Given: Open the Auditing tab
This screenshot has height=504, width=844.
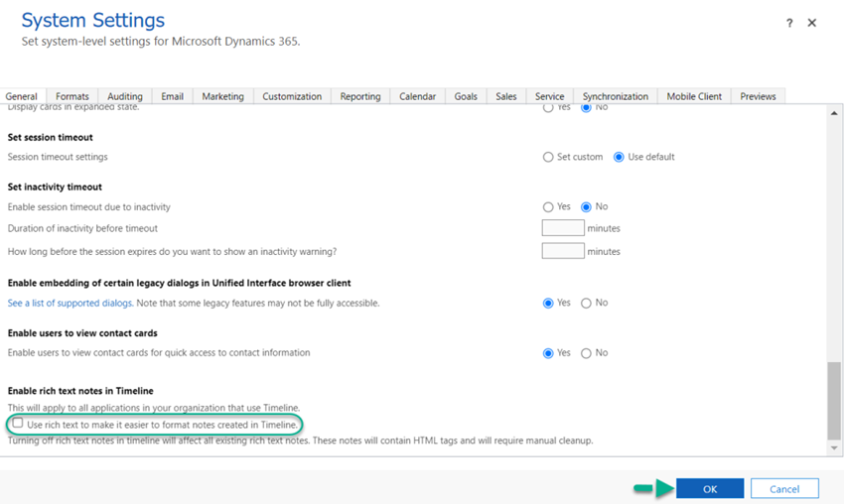Looking at the screenshot, I should 125,96.
